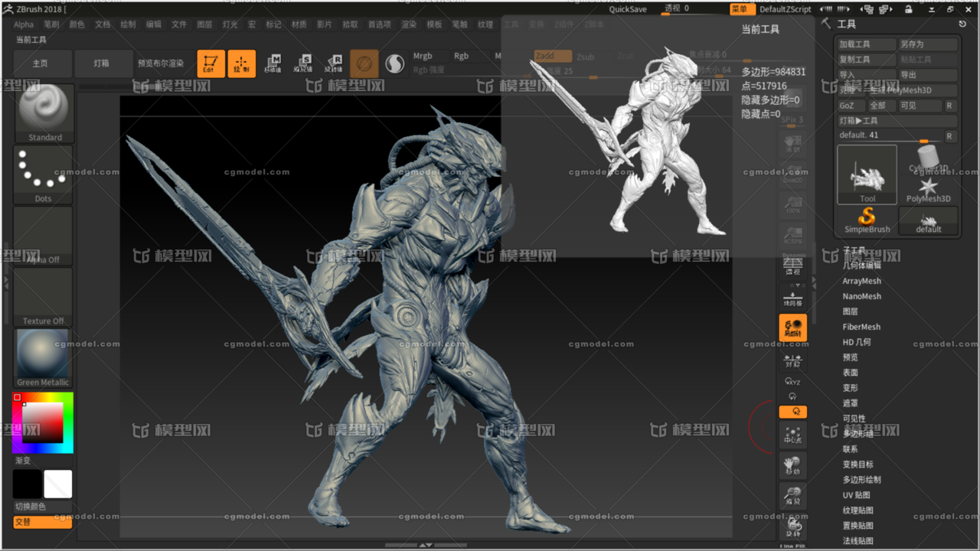
Task: Select the PolyMesh3D star tool thumbnail
Action: tap(928, 190)
